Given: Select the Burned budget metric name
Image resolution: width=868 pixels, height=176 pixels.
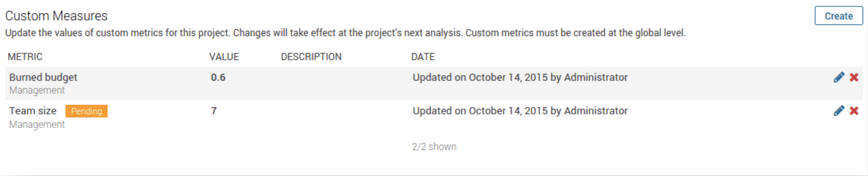Looking at the screenshot, I should pyautogui.click(x=43, y=77).
